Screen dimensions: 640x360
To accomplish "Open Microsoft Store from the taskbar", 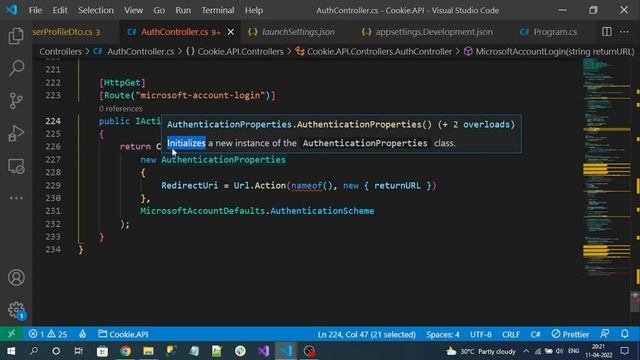I will (102, 351).
